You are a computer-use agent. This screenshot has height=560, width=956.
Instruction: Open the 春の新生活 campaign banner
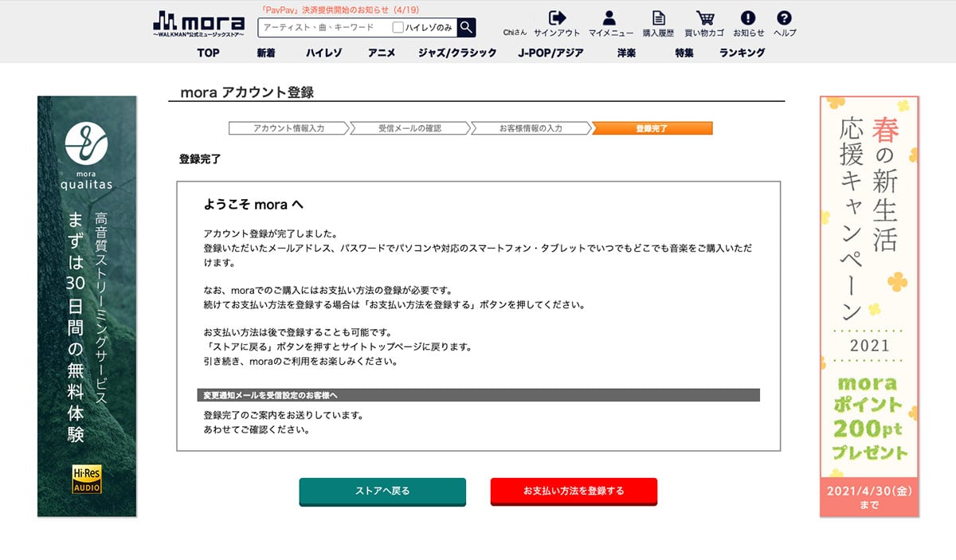tap(869, 307)
